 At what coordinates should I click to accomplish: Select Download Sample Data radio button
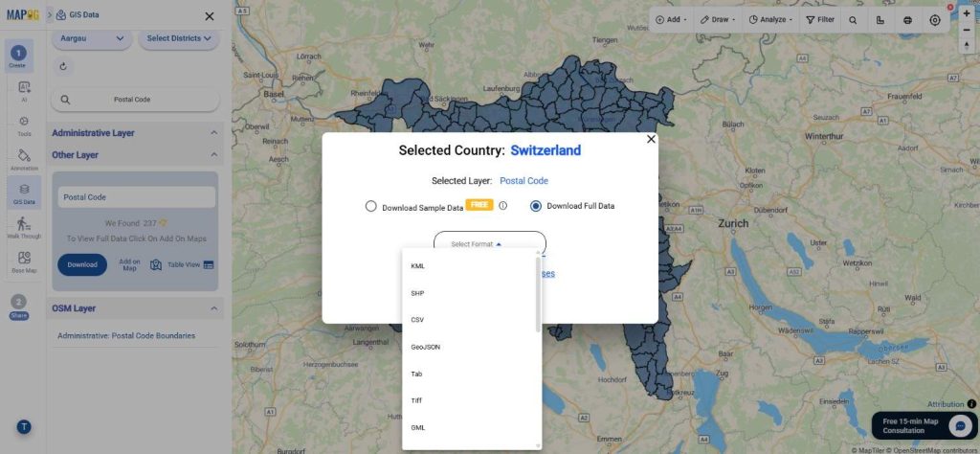[370, 206]
